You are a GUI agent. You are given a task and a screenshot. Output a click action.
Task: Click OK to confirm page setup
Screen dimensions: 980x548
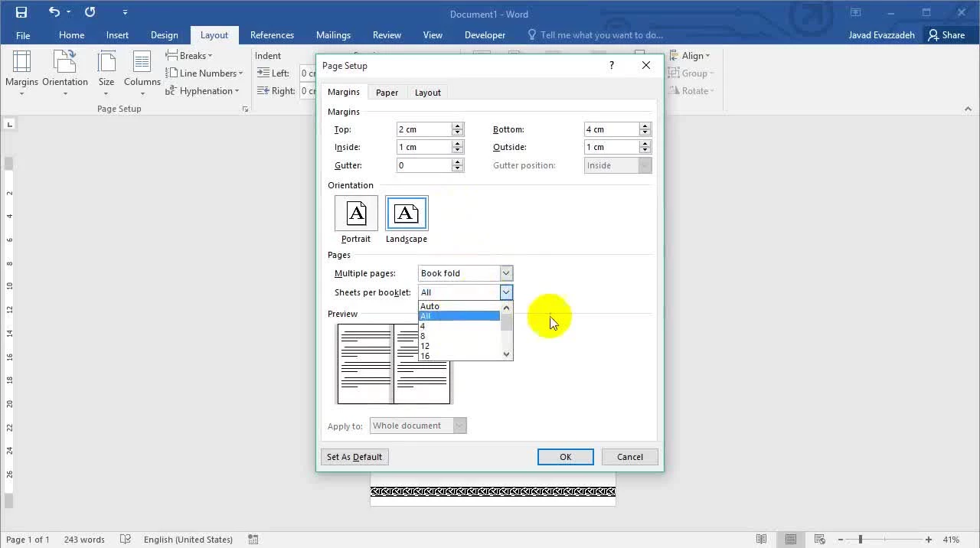pos(565,457)
